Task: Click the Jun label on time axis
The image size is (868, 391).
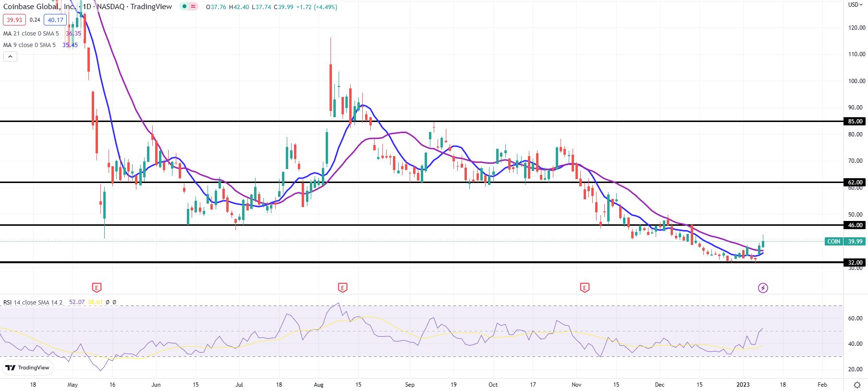Action: 156,385
